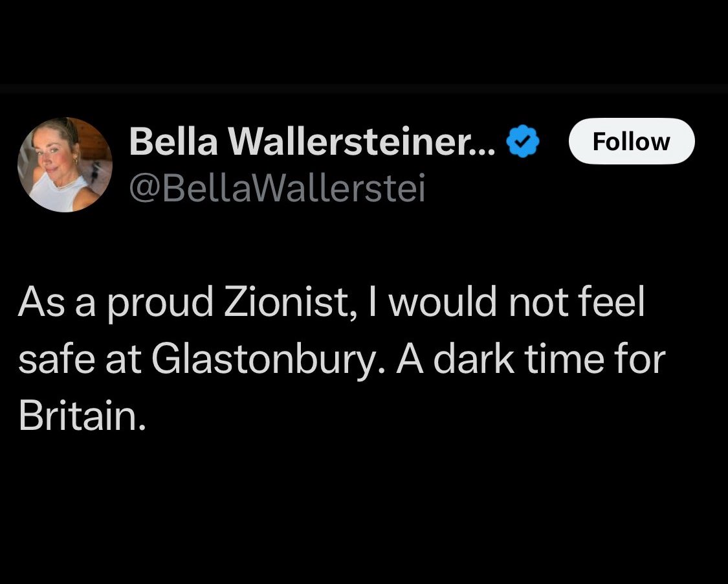This screenshot has height=584, width=728.
Task: Click the dark divider bar above the tweet
Action: click(x=364, y=89)
